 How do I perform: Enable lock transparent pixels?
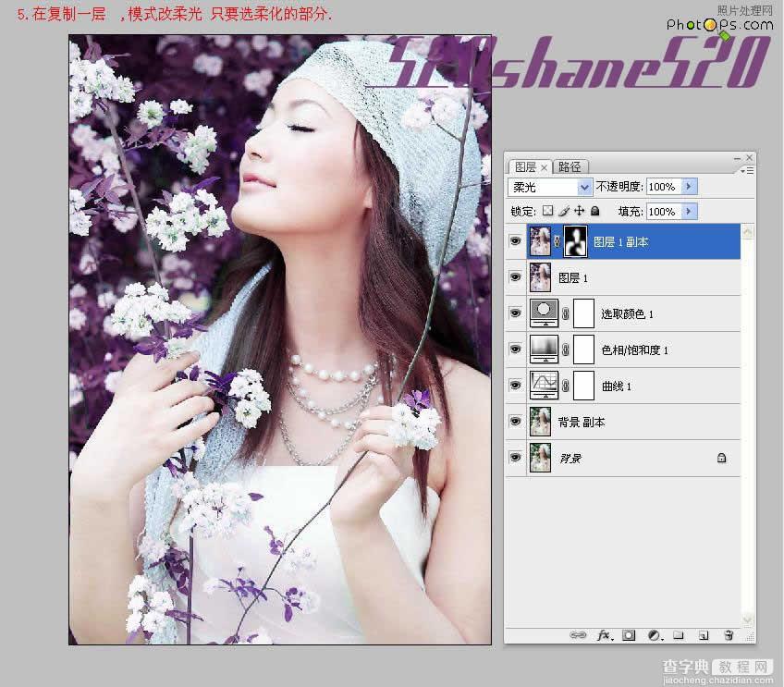pyautogui.click(x=548, y=211)
